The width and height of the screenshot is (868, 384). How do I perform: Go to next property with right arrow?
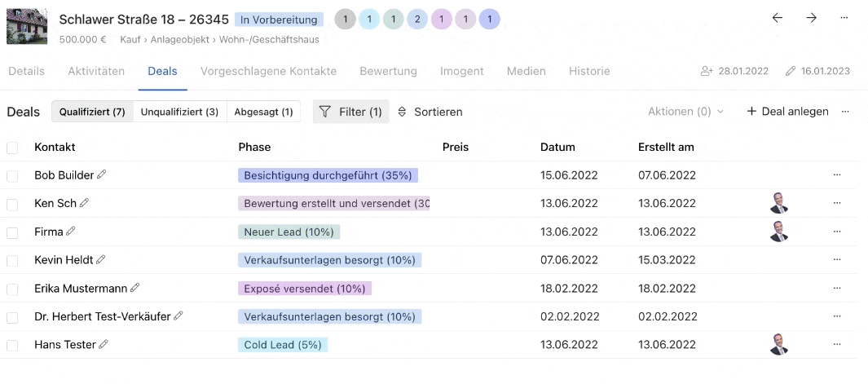(811, 18)
